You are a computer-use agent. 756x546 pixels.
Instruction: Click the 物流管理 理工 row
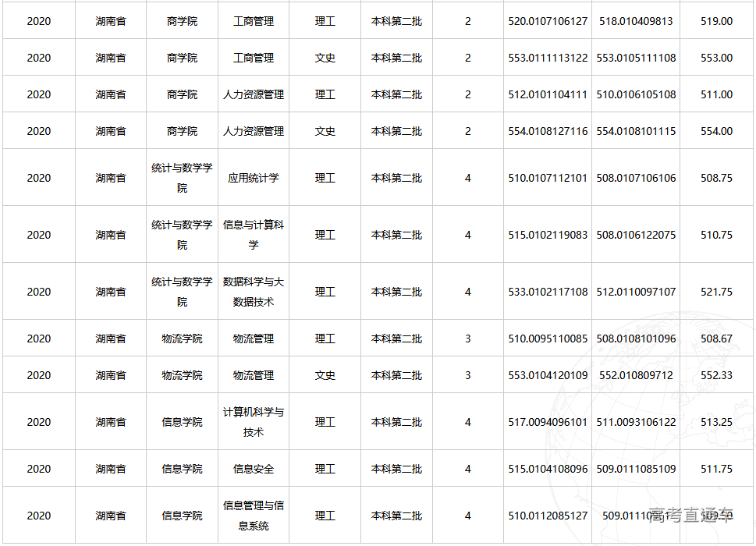pos(253,339)
